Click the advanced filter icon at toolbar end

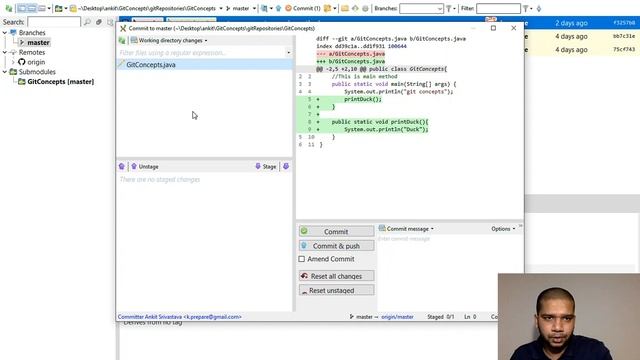click(539, 8)
